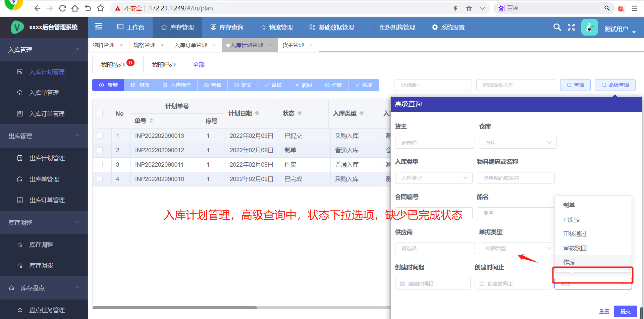This screenshot has height=319, width=644.
Task: Click the user avatar image
Action: click(x=590, y=27)
